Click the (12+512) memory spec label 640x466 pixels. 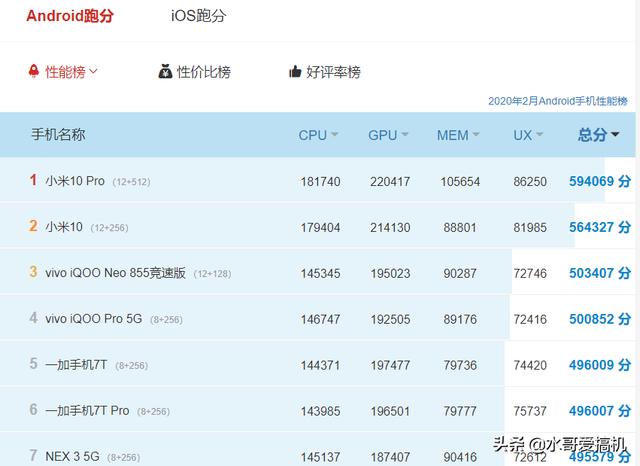[x=131, y=182]
